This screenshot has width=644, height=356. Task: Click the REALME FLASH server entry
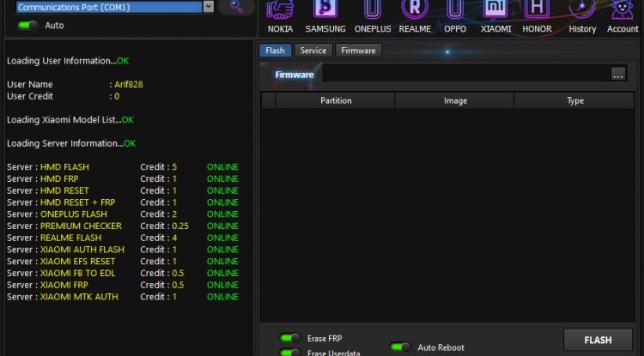70,238
